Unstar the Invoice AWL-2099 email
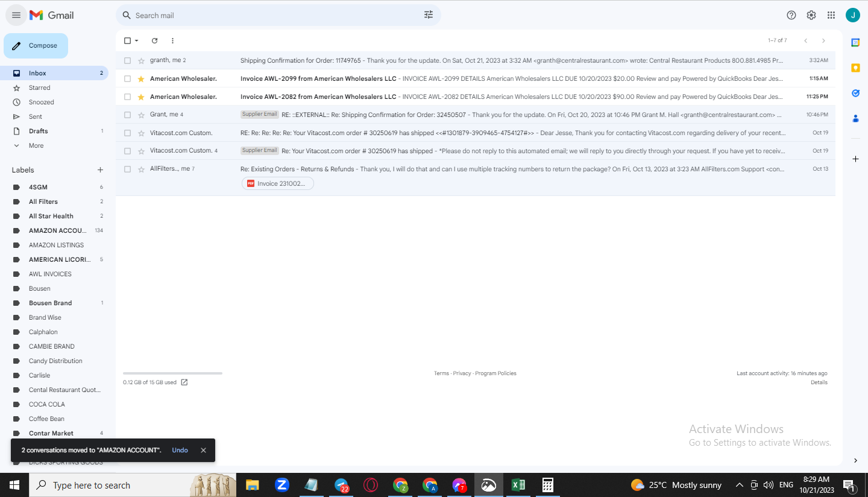868x497 pixels. 141,78
